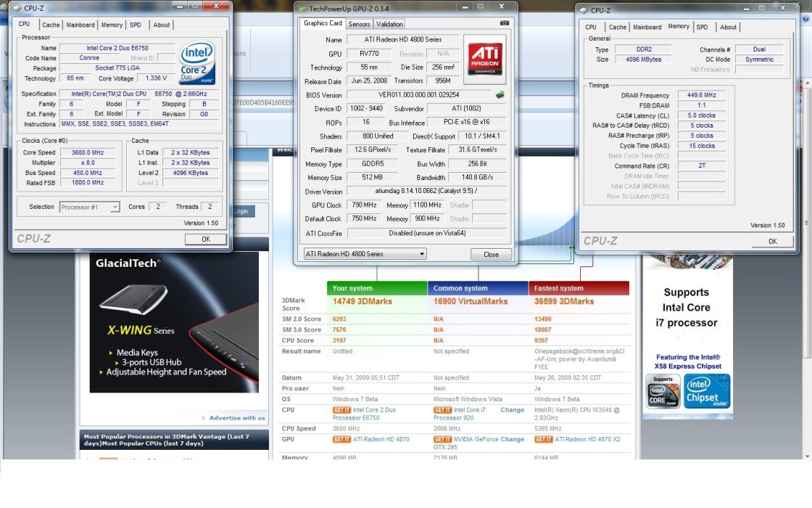The height and width of the screenshot is (508, 812).
Task: Open Memory tab in left CPU-Z window
Action: pos(112,25)
